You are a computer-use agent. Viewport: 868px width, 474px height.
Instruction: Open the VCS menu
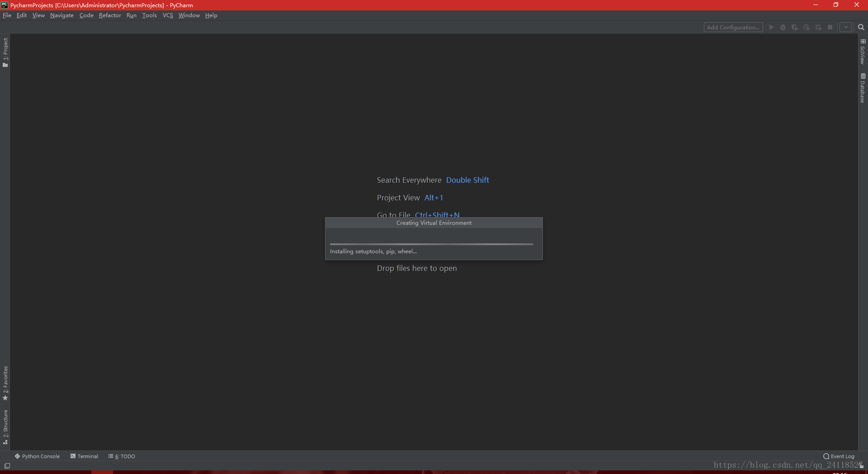pos(168,15)
